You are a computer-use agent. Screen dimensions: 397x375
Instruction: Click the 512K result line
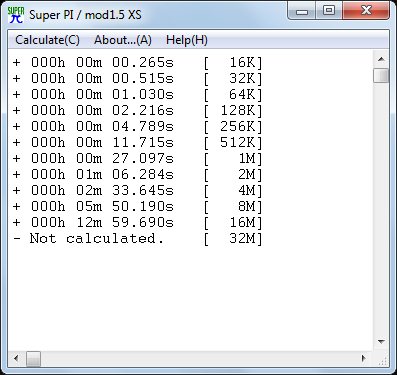[137, 142]
